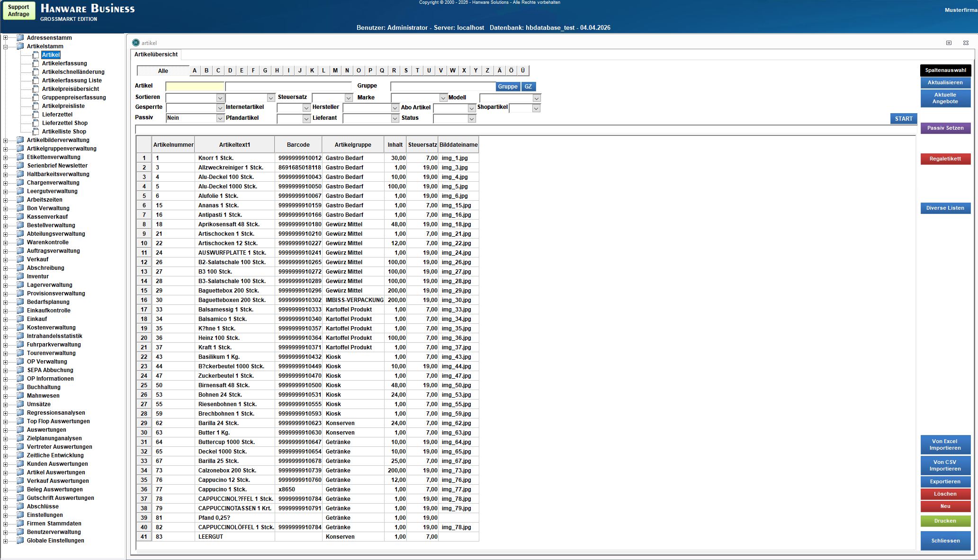Expand the Adressenstamm tree node
Image resolution: width=978 pixels, height=560 pixels.
pyautogui.click(x=5, y=38)
